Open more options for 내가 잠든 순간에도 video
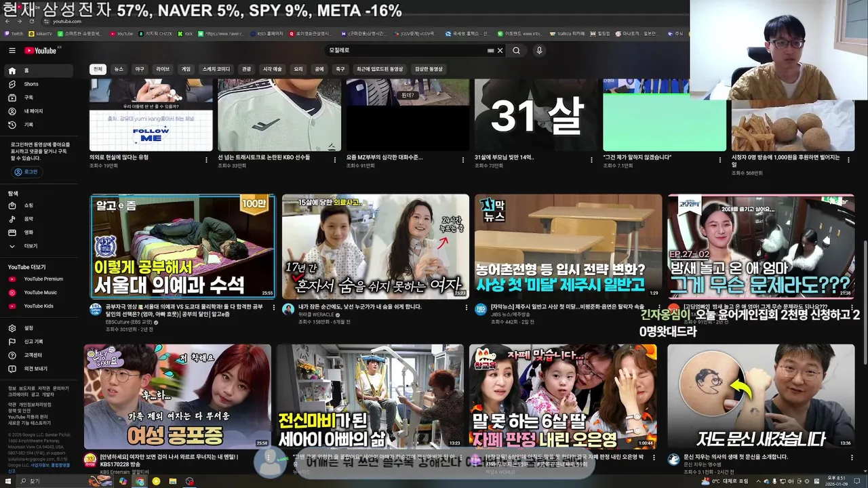 point(467,308)
